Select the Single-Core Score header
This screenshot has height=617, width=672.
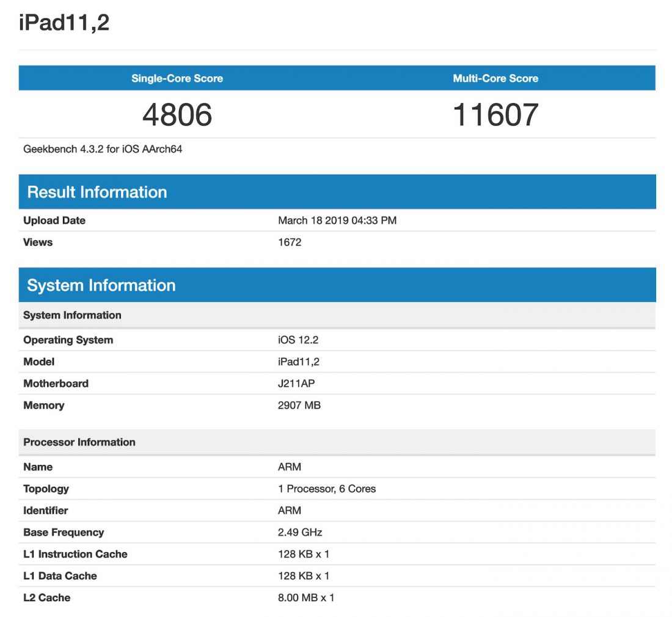coord(177,78)
